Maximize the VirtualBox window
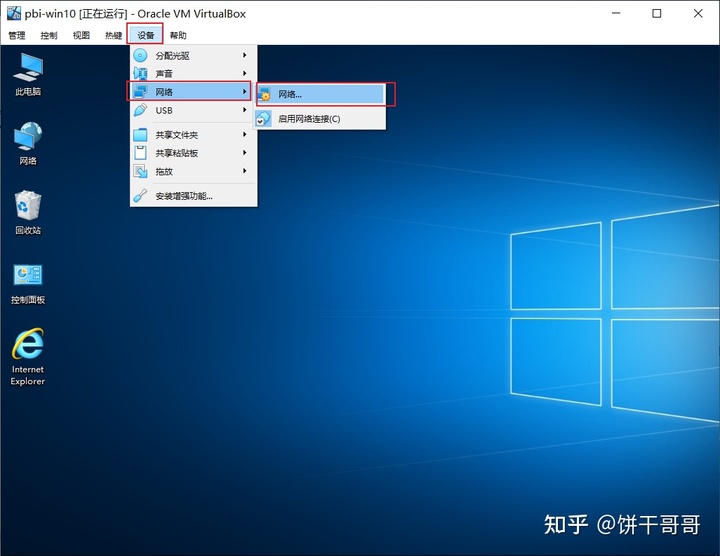Image resolution: width=720 pixels, height=556 pixels. pyautogui.click(x=657, y=13)
